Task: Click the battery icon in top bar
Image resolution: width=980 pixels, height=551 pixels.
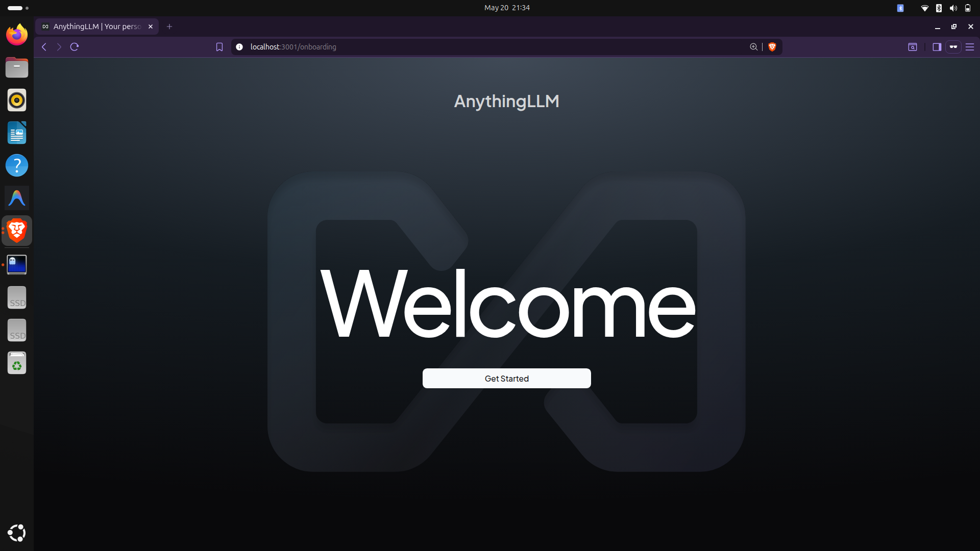Action: (967, 8)
